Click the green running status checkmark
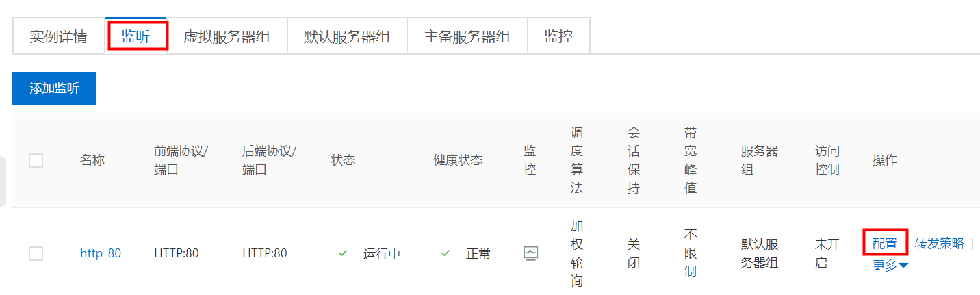 tap(344, 253)
